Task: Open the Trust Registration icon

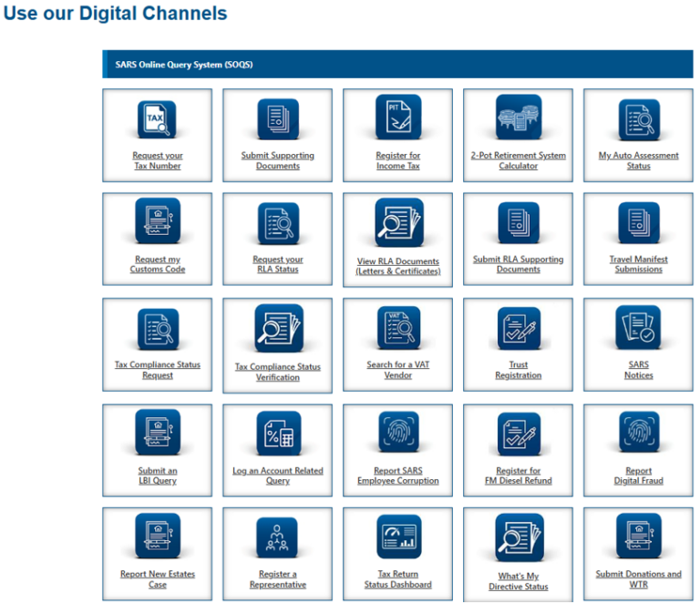Action: coord(518,328)
